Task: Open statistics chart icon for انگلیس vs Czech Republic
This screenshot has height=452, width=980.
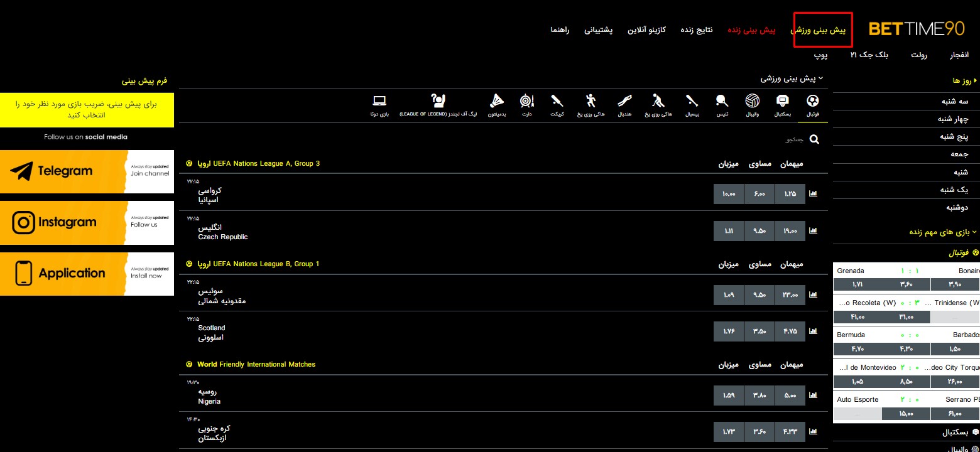Action: [x=814, y=231]
